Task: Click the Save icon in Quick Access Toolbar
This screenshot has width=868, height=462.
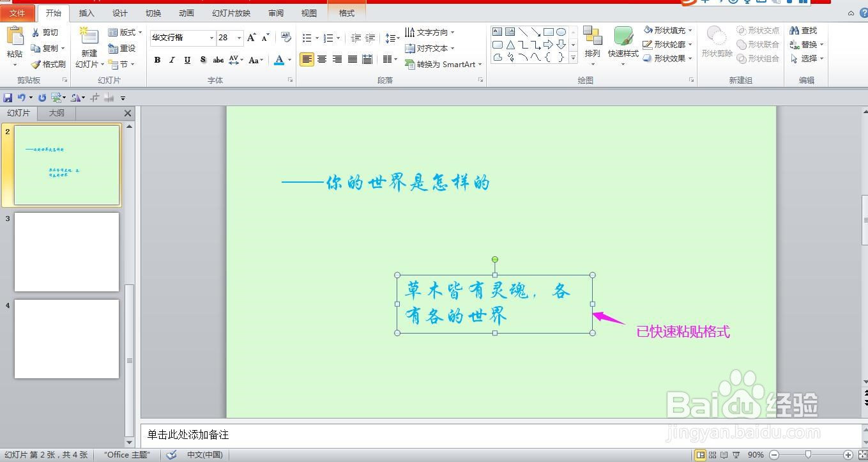Action: pos(7,96)
